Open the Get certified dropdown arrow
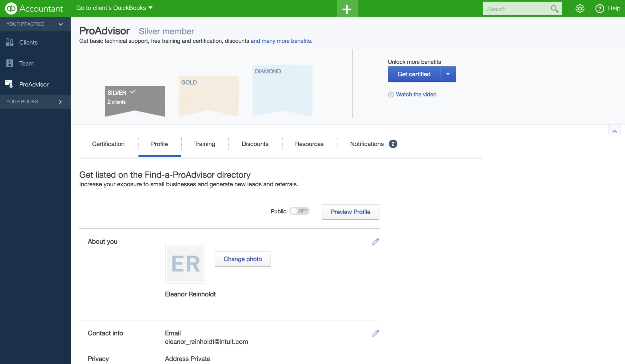Viewport: 625px width, 364px height. [448, 74]
